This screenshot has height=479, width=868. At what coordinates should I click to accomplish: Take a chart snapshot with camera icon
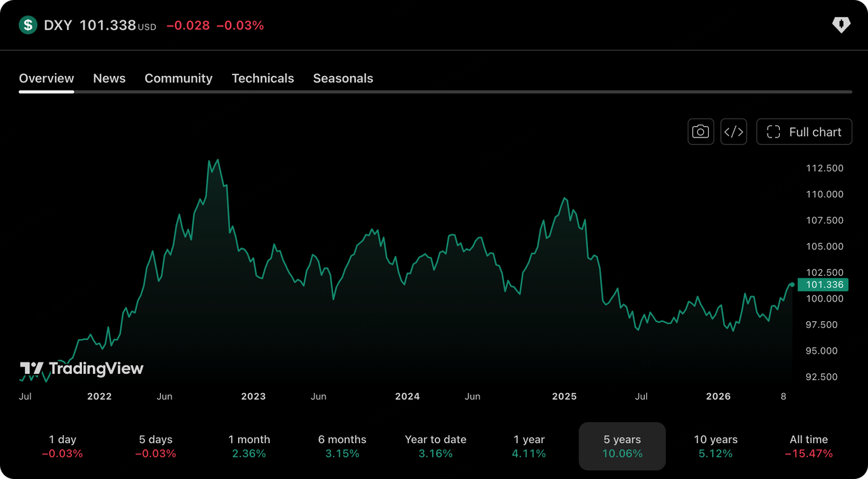701,131
